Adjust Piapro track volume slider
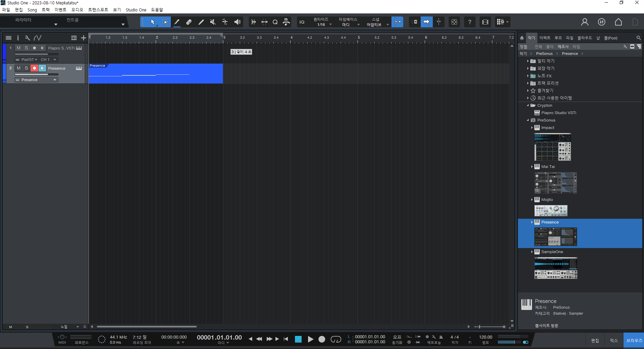Viewport: 644px width, 349px height. (x=36, y=54)
